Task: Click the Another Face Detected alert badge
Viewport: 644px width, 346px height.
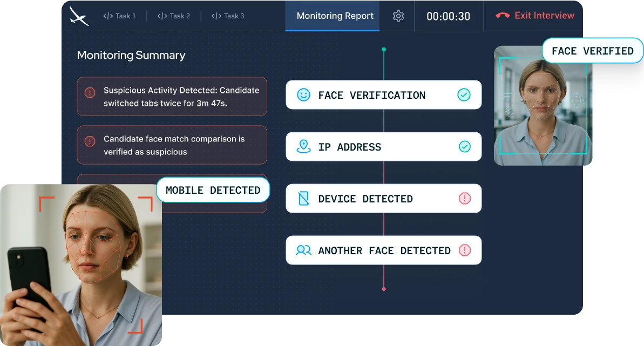Action: (464, 250)
